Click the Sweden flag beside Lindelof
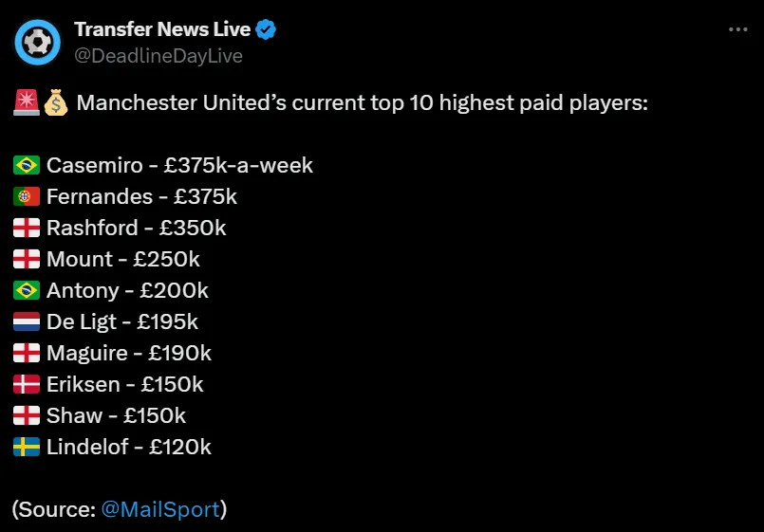 27,447
